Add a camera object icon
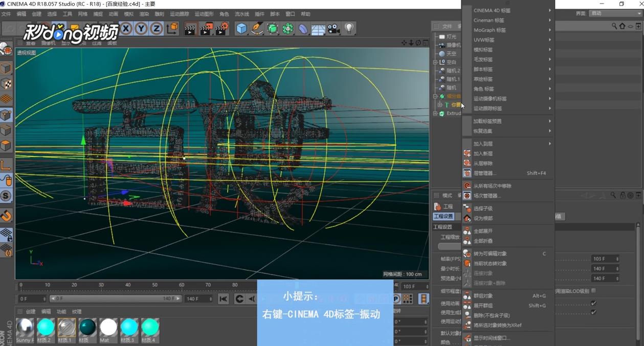Screen dimensions: 644x346 click(334, 29)
